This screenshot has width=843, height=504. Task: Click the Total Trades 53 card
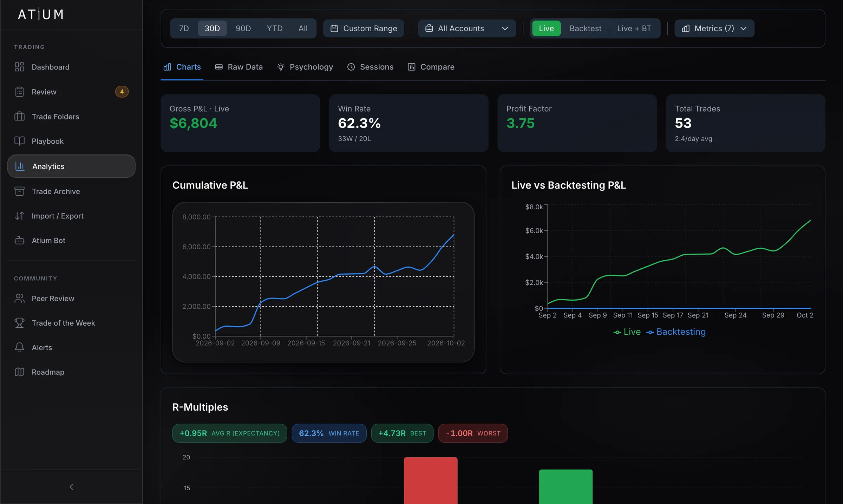click(x=745, y=123)
